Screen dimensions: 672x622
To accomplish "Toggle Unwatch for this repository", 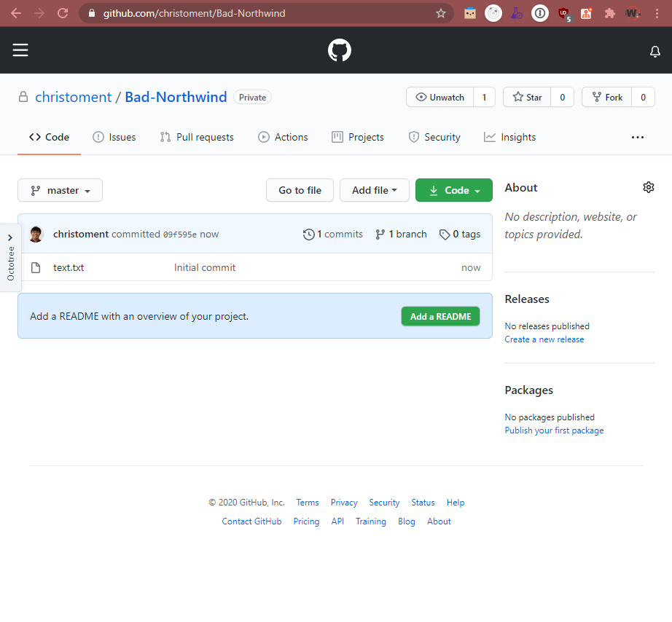I will tap(439, 97).
